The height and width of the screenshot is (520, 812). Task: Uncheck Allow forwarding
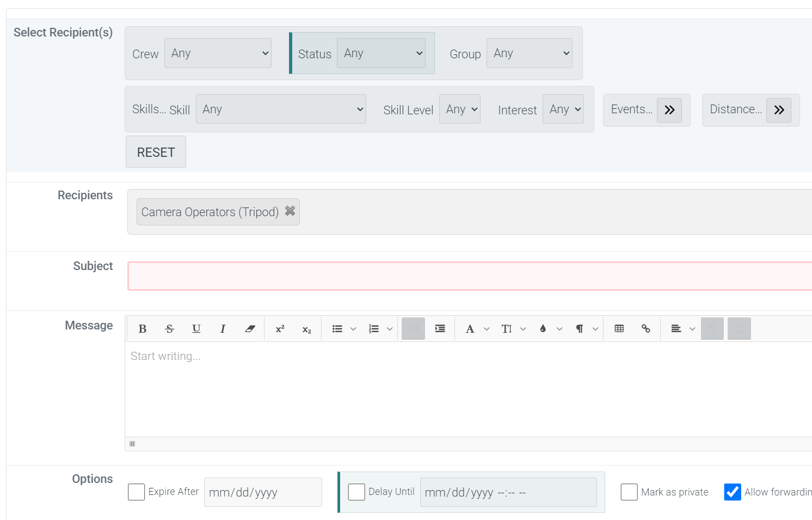(x=733, y=492)
